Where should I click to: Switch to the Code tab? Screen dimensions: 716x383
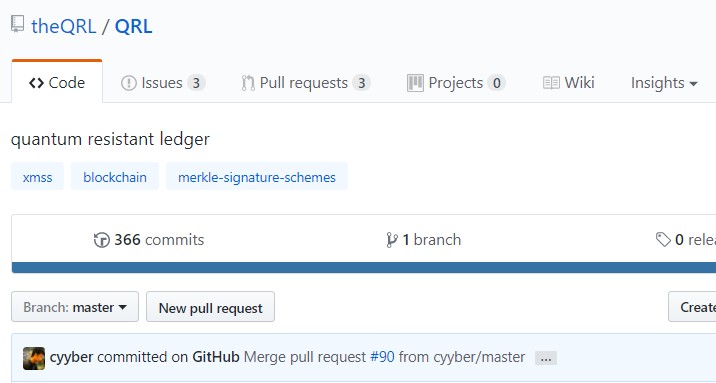pyautogui.click(x=57, y=83)
